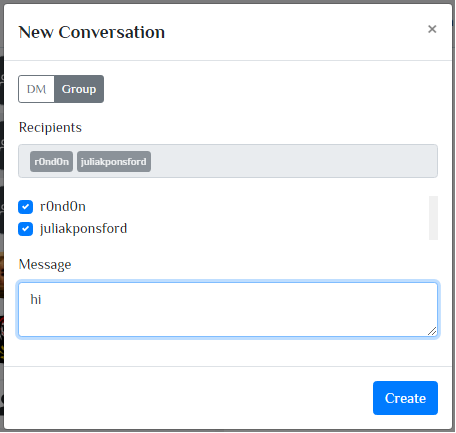Click blank space below the Message box
The image size is (456, 433).
[x=228, y=352]
